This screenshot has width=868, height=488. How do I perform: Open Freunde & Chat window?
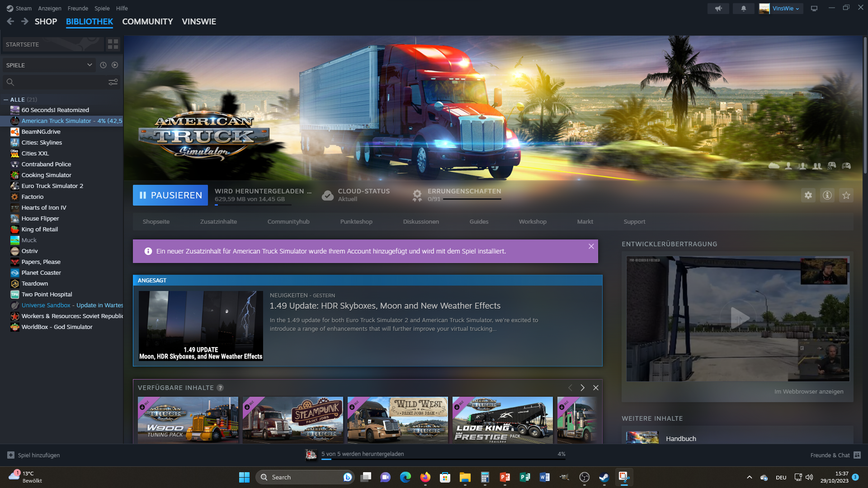(x=835, y=455)
